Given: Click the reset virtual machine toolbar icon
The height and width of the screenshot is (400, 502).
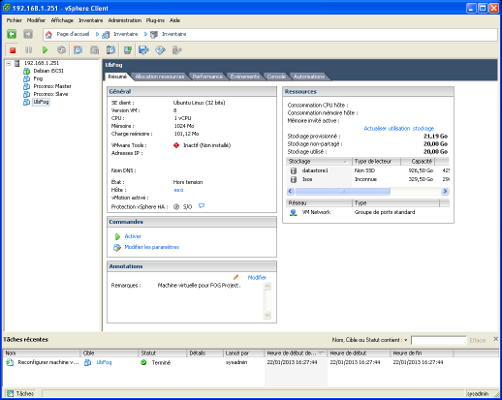Looking at the screenshot, I should pyautogui.click(x=61, y=50).
